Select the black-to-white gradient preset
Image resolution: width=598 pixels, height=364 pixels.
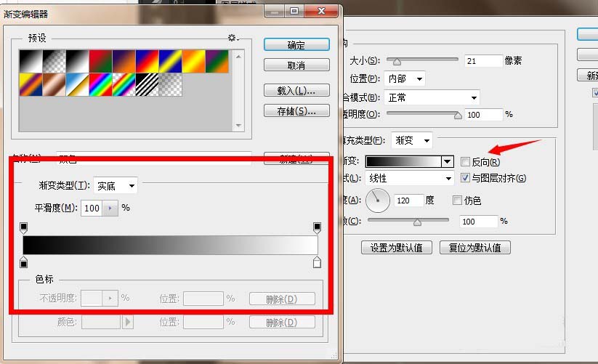pos(78,61)
